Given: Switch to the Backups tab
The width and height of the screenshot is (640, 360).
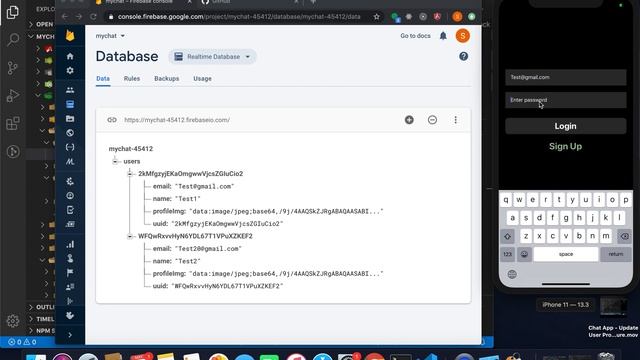Looking at the screenshot, I should (167, 78).
